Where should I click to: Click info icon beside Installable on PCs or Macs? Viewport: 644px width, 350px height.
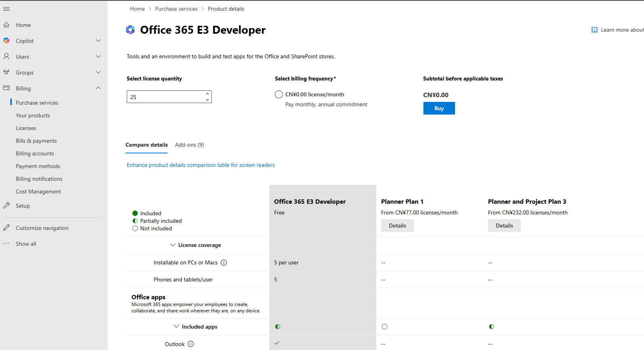[224, 262]
